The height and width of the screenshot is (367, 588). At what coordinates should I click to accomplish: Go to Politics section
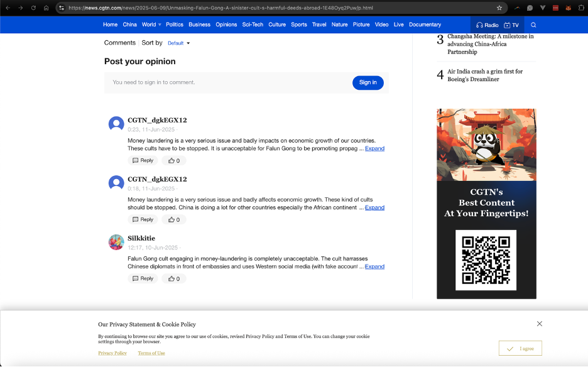pyautogui.click(x=175, y=25)
